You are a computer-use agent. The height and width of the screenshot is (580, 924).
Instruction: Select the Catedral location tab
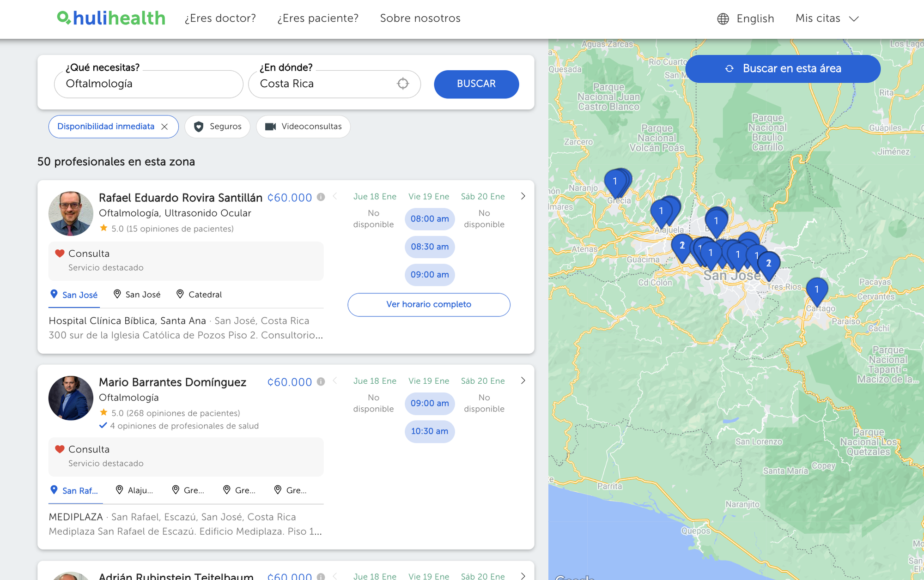(x=199, y=295)
